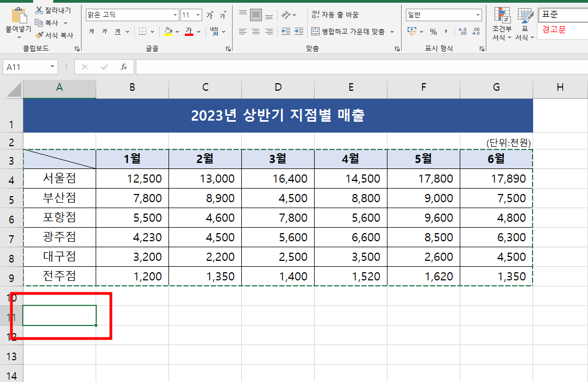Toggle italic formatting
588x382 pixels.
click(105, 32)
